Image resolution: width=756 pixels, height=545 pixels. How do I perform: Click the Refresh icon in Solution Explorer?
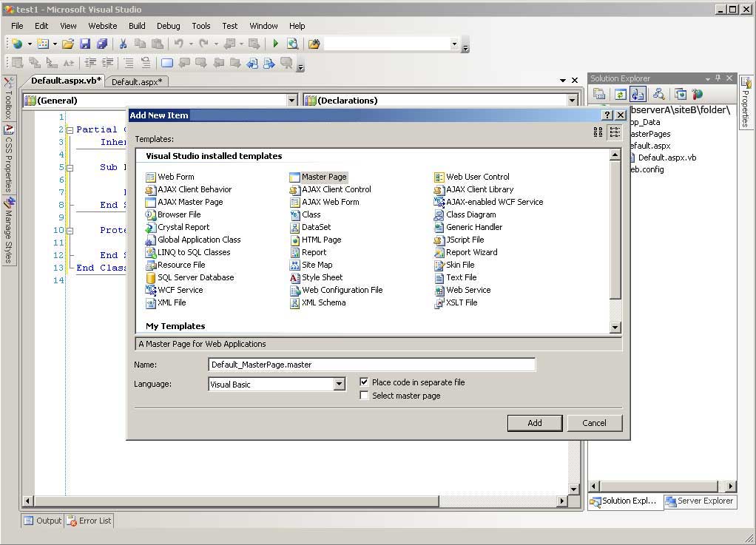[x=621, y=94]
